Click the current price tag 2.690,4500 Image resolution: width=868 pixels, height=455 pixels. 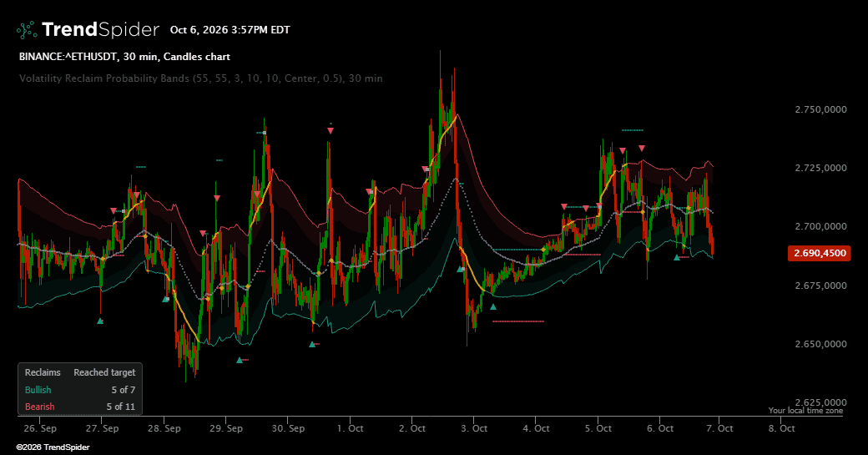(820, 253)
